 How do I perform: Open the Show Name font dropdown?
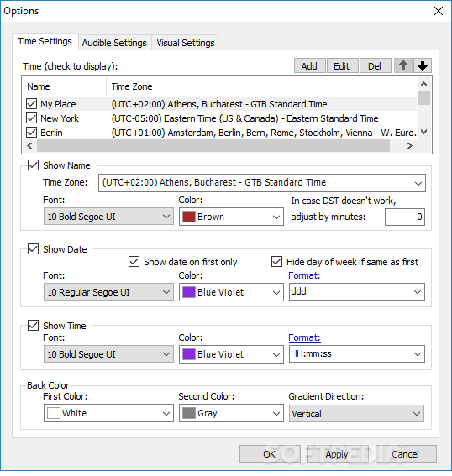click(108, 217)
